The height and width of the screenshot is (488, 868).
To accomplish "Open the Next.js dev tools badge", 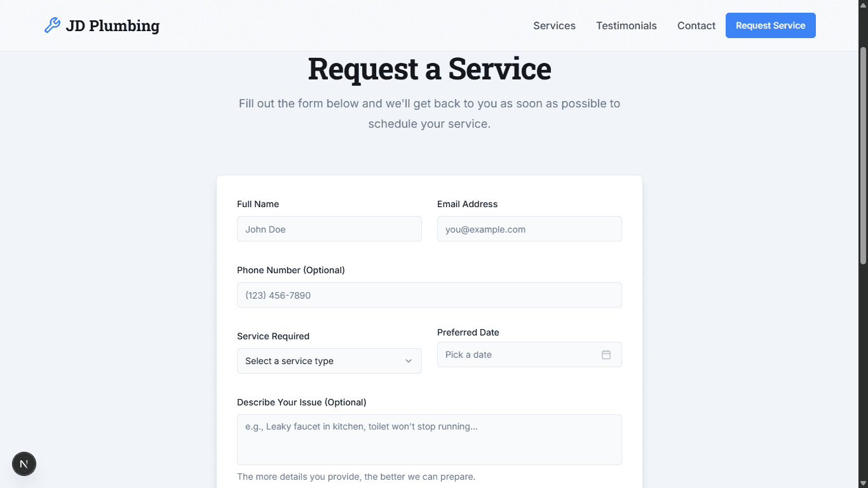I will [x=24, y=464].
